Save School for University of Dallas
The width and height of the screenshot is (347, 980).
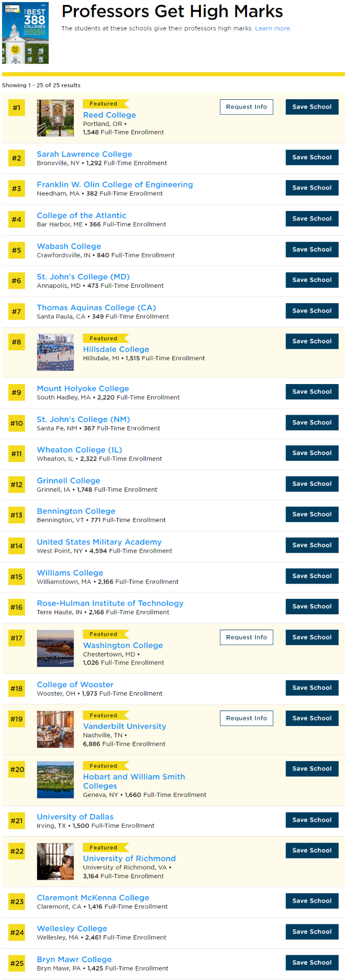(x=312, y=820)
